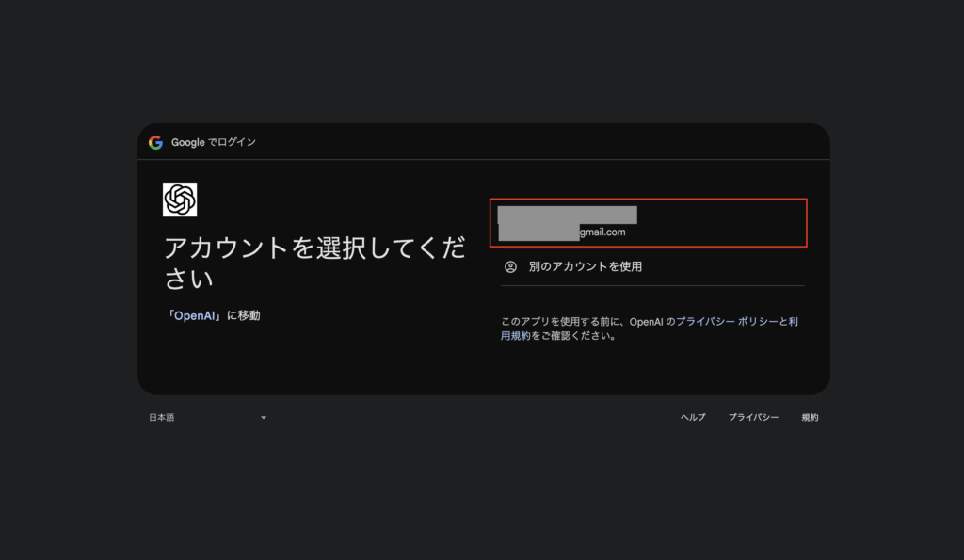
Task: Click the gmail.com email address text
Action: 602,232
